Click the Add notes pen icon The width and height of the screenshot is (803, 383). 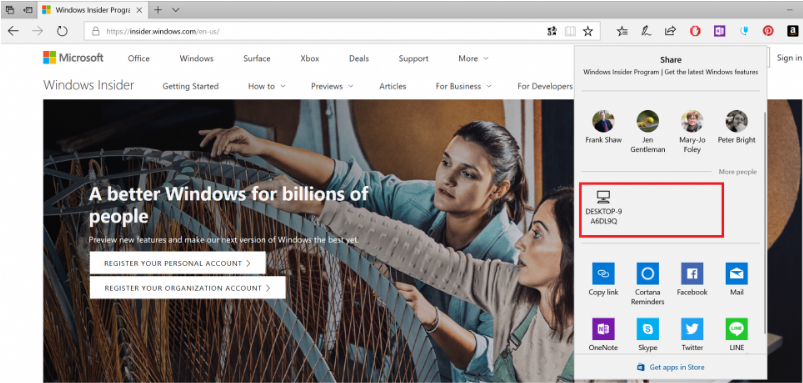646,31
